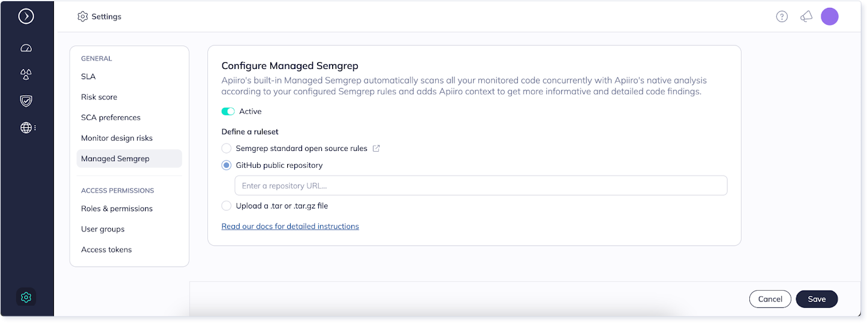868x323 pixels.
Task: Expand the left navigation sidebar arrow
Action: pos(26,16)
